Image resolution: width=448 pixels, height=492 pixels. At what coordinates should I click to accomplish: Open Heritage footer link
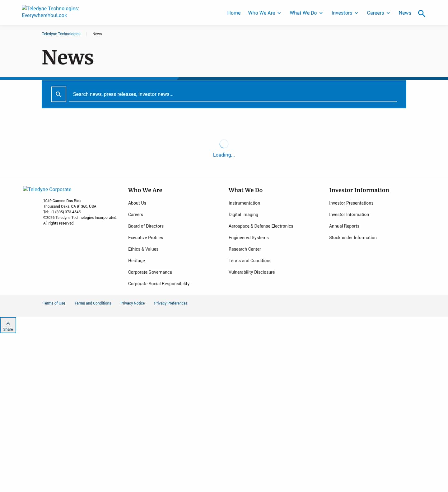(x=137, y=261)
